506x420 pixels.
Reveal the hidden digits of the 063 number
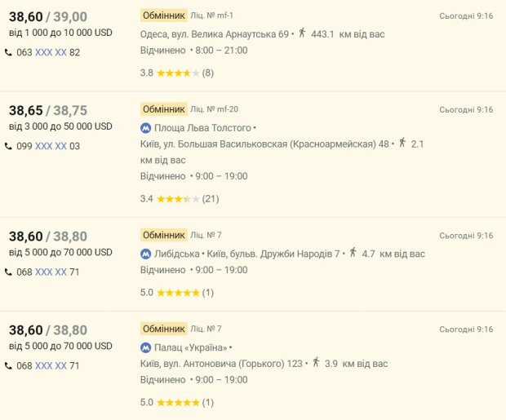click(50, 52)
